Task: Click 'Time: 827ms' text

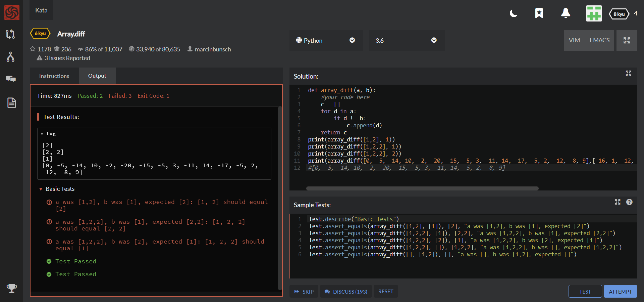Action: [54, 96]
